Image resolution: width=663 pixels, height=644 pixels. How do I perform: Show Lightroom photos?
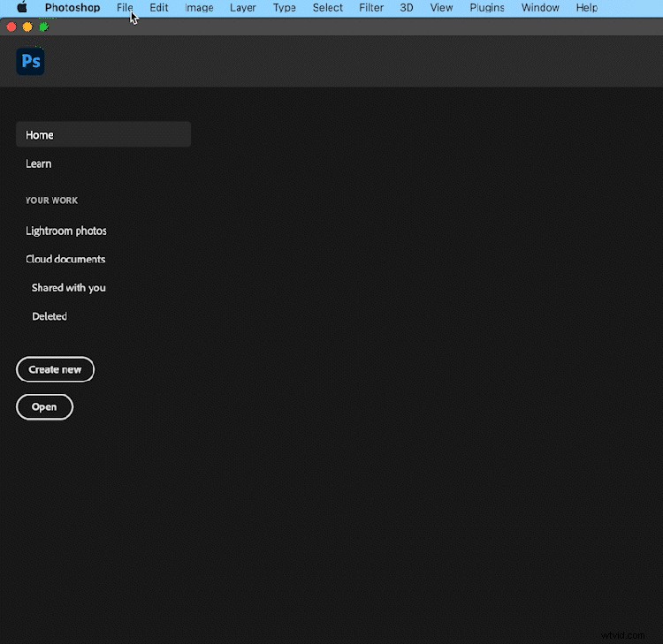(66, 231)
